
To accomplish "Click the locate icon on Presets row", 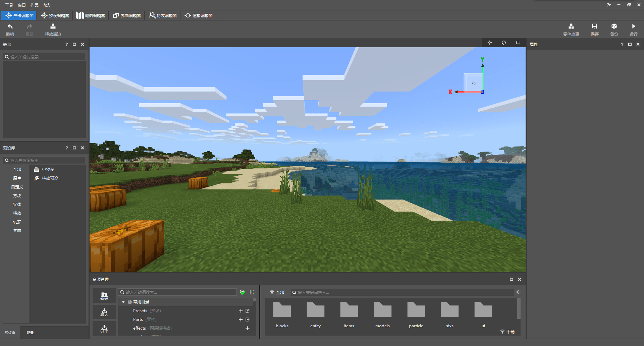I will 248,311.
